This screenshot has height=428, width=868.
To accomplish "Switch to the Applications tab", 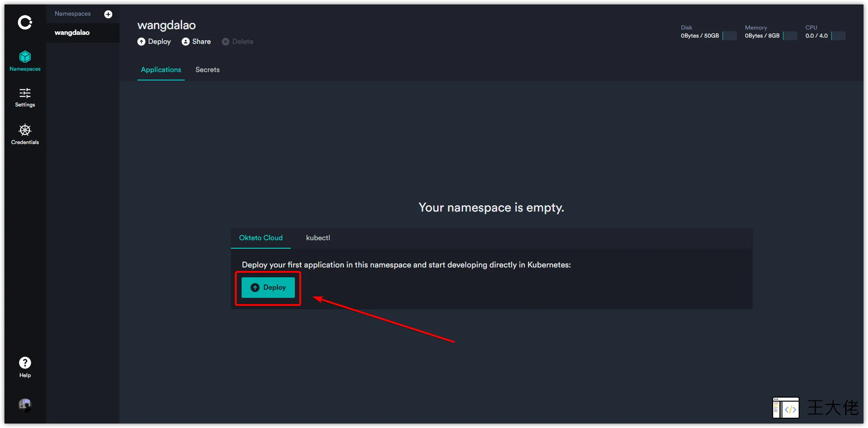I will (x=161, y=70).
